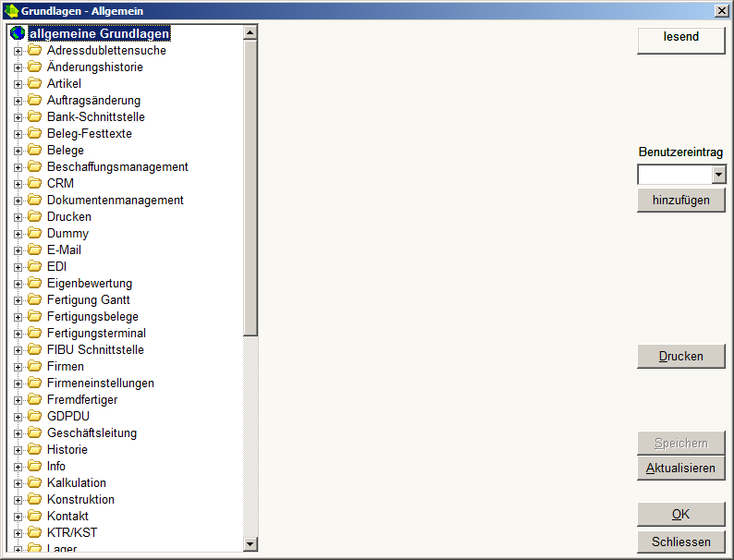The height and width of the screenshot is (560, 734).
Task: Click the Beleg-Festtexte folder icon
Action: 34,133
